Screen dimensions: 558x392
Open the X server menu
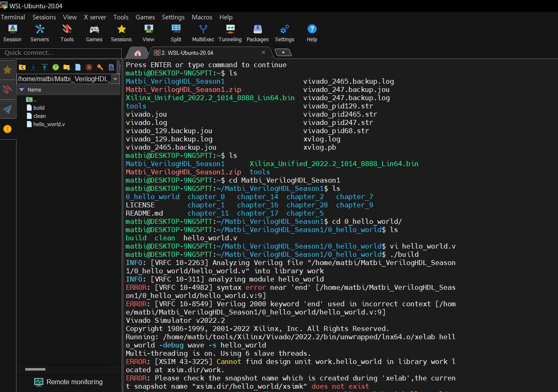point(95,17)
